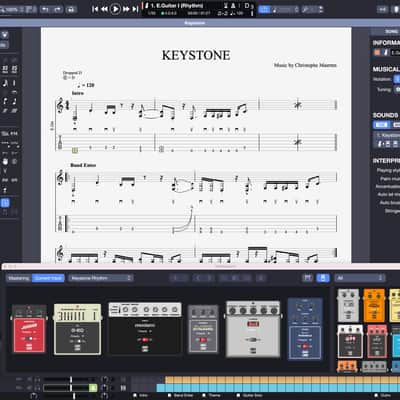Click the rewind button
Screen dimensions: 400x400
[x=104, y=9]
